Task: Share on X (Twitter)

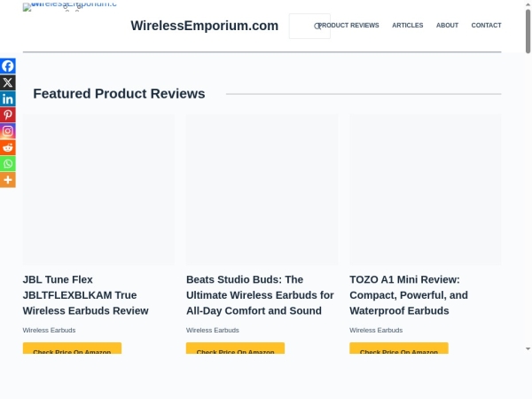Action: pyautogui.click(x=8, y=82)
